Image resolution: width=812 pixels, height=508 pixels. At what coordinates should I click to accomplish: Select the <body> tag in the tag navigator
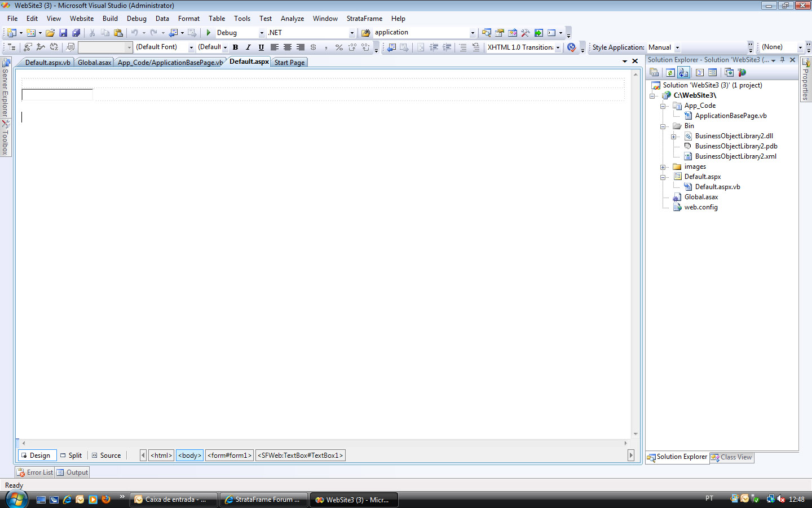tap(189, 456)
